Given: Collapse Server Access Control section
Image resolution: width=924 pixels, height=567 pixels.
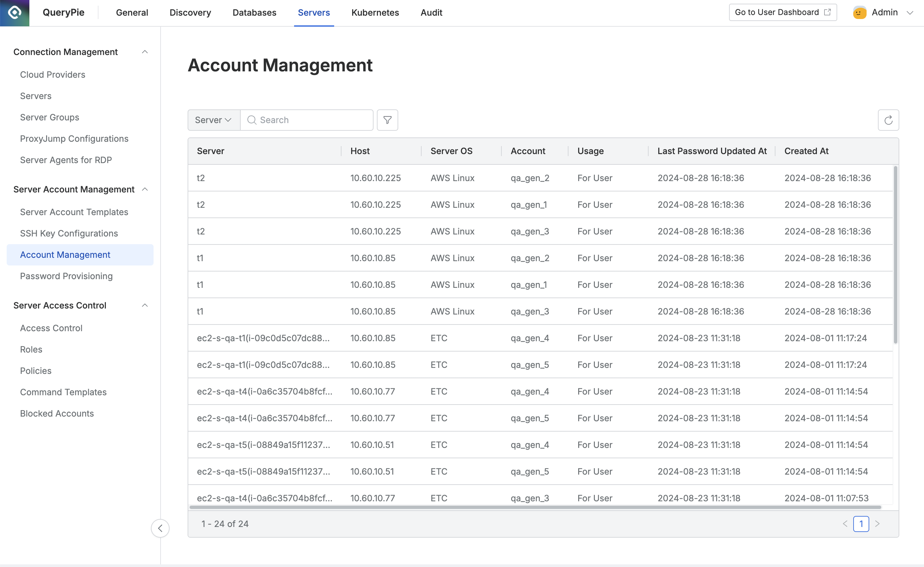Looking at the screenshot, I should point(145,305).
